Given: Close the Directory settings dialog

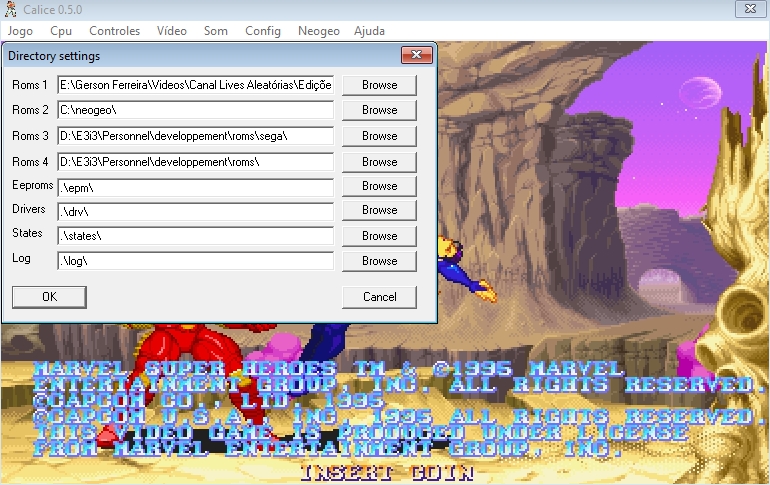Looking at the screenshot, I should [416, 55].
